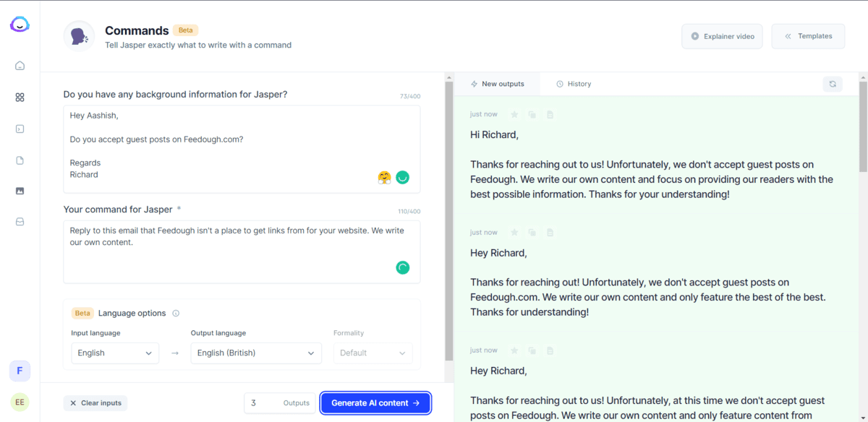Favorite the third output with its star
Image resolution: width=868 pixels, height=422 pixels.
(x=514, y=350)
